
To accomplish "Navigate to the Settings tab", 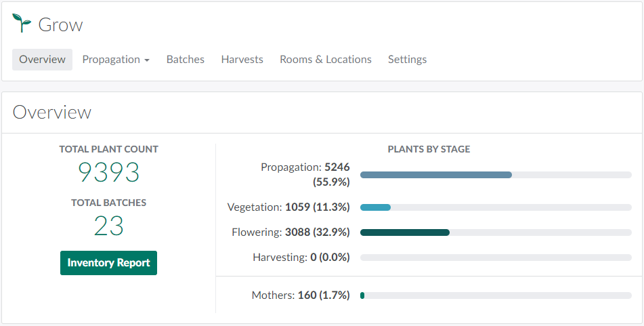I will click(x=407, y=60).
